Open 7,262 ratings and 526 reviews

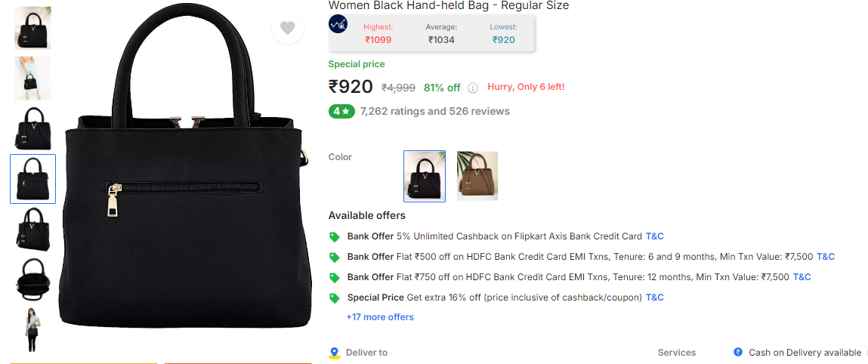pos(434,111)
